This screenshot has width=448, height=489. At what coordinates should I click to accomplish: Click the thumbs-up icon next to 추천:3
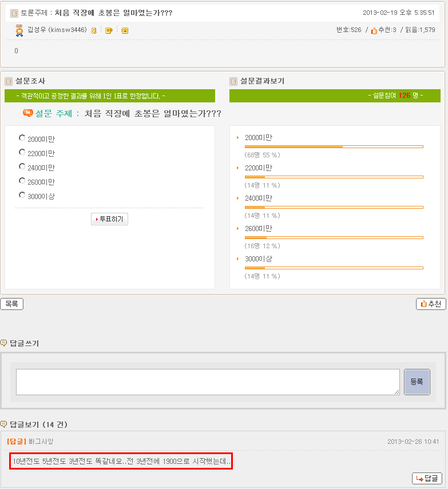[374, 30]
